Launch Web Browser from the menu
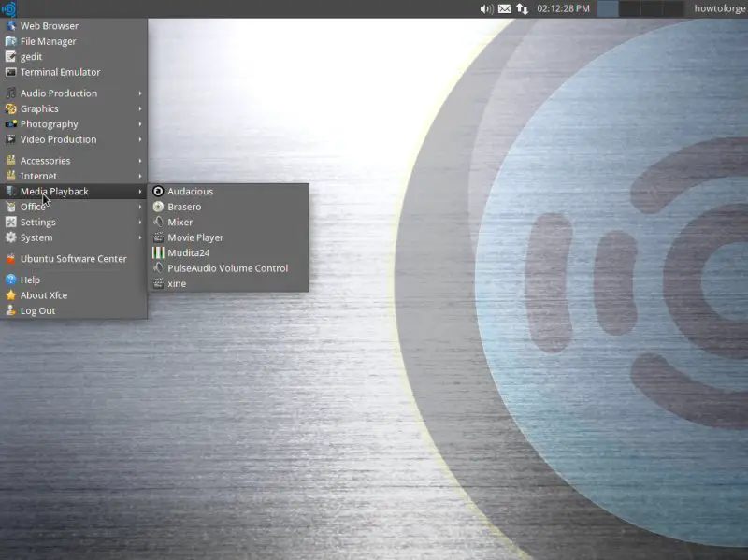748x560 pixels. (74, 26)
